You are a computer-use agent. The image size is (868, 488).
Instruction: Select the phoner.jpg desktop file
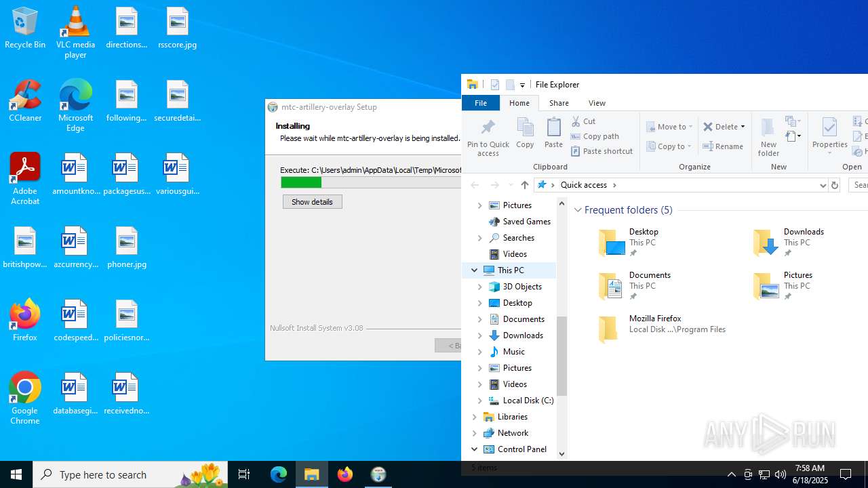[127, 248]
